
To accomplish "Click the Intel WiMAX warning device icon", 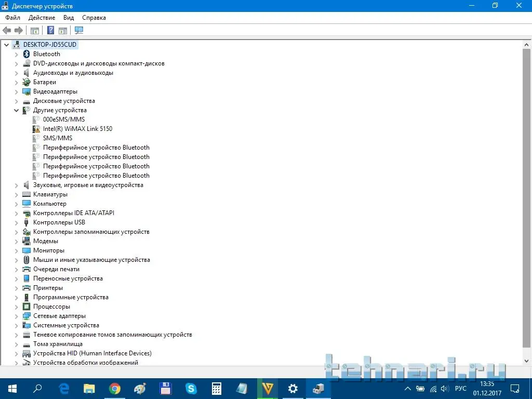I will [36, 129].
